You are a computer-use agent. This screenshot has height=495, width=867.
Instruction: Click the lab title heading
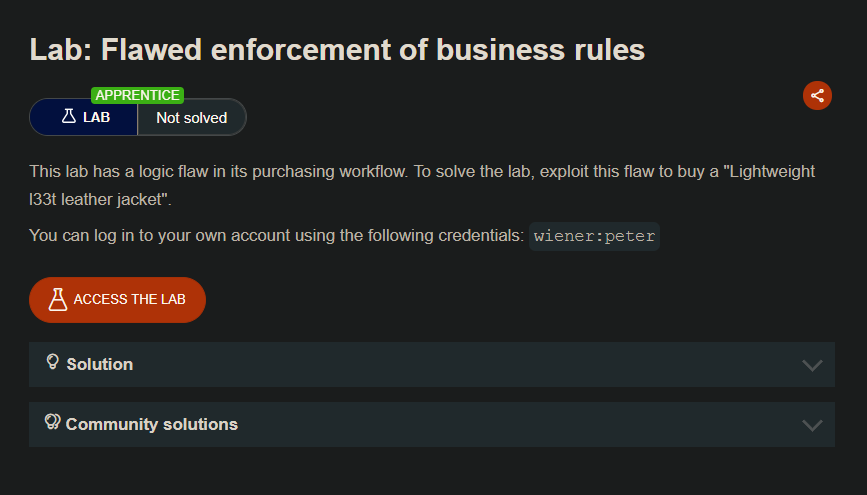(x=337, y=49)
